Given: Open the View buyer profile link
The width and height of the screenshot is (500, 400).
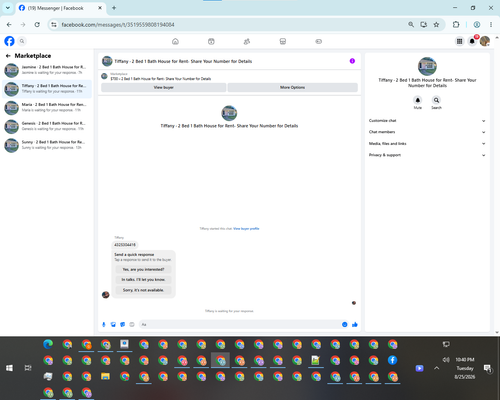Looking at the screenshot, I should click(x=246, y=229).
